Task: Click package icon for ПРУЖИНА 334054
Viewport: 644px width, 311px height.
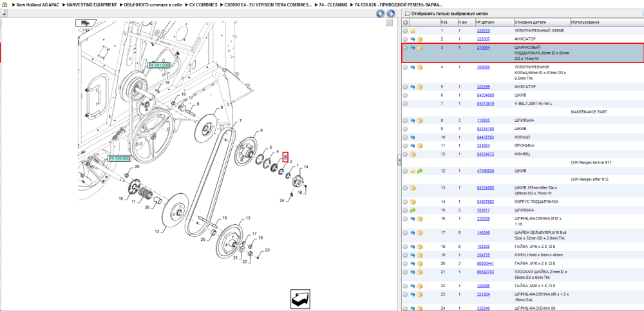Action: point(420,146)
